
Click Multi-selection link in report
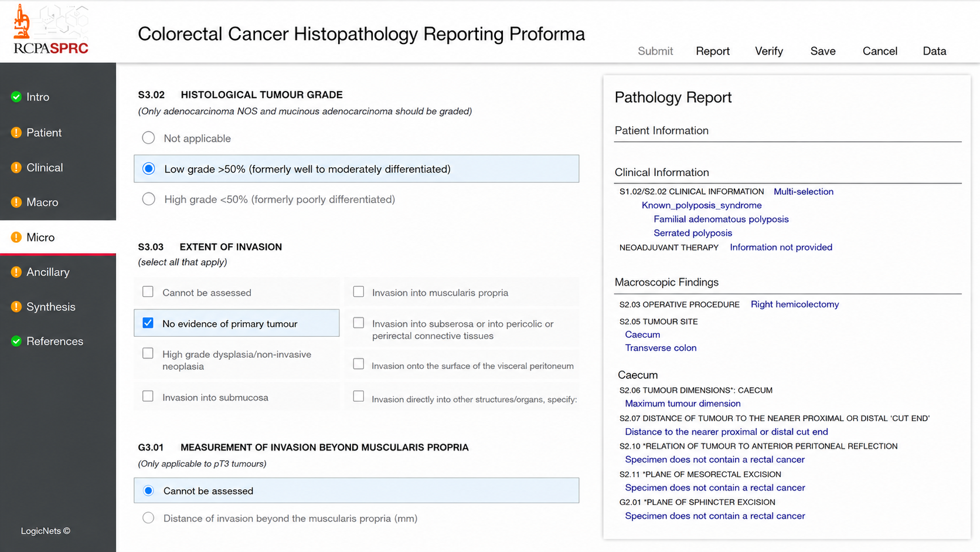804,191
